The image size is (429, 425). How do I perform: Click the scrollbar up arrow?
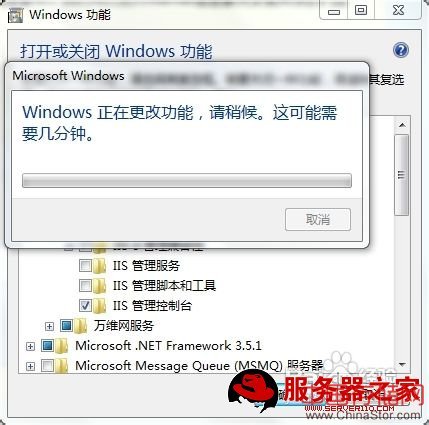click(402, 125)
